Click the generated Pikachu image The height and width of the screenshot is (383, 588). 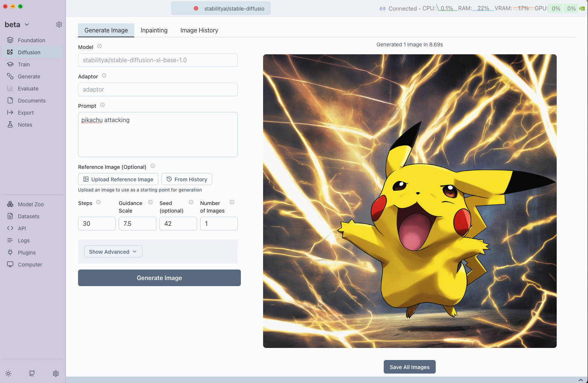coord(410,201)
